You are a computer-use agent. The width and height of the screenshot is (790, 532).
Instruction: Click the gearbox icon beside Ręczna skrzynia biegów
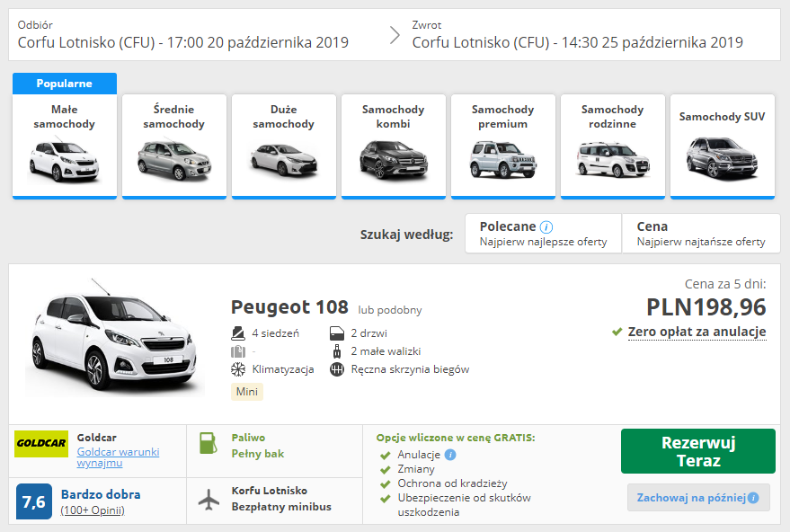pos(336,369)
